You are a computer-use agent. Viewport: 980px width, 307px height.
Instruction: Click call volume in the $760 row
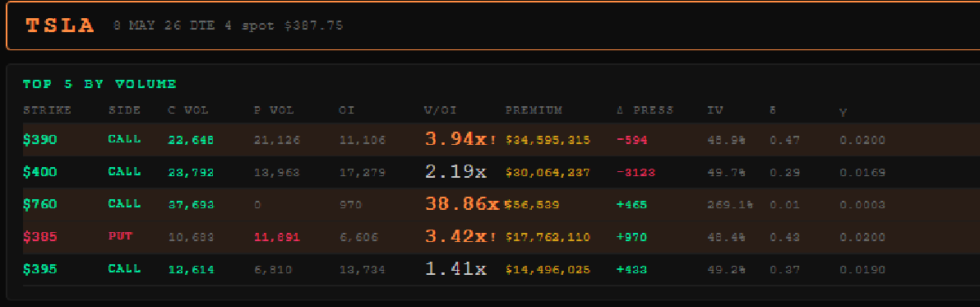click(x=192, y=205)
